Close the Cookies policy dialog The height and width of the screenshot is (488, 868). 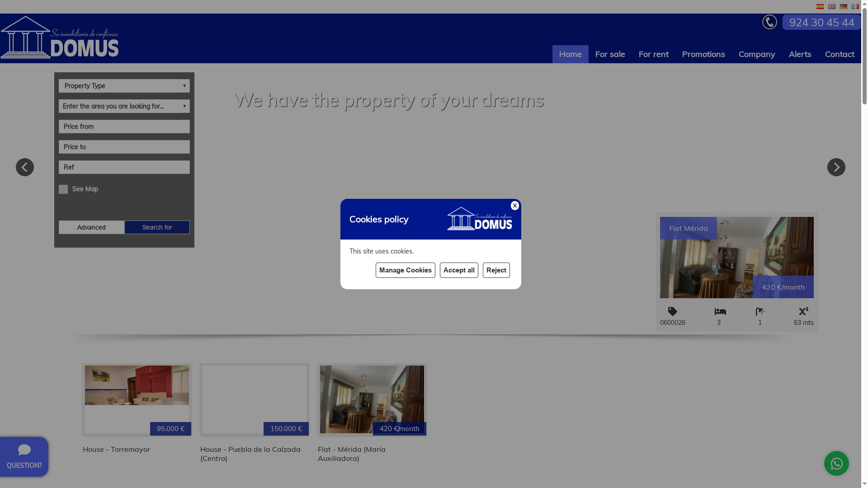pyautogui.click(x=514, y=206)
